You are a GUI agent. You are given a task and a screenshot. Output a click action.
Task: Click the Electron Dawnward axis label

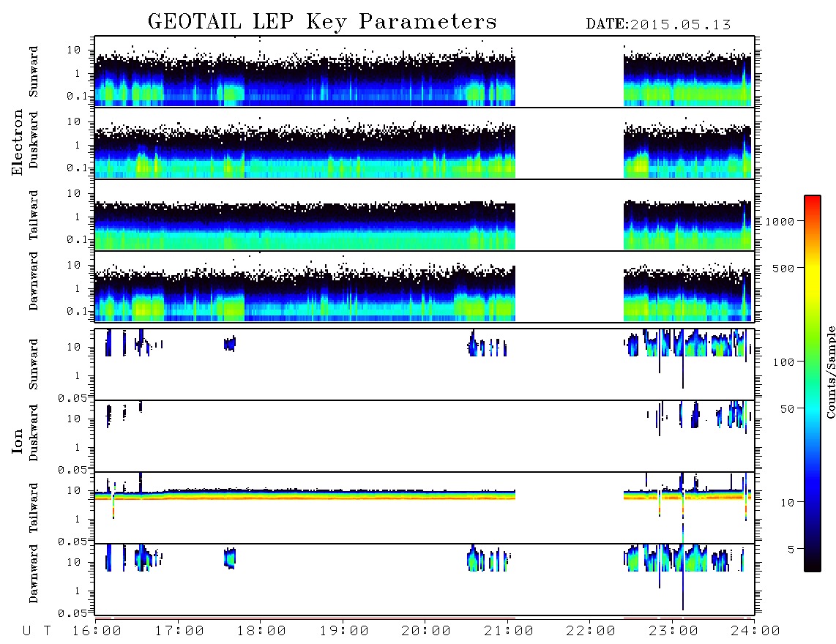(34, 281)
